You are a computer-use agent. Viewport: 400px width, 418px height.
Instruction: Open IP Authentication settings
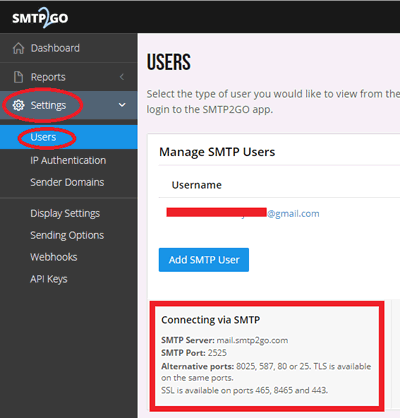tap(68, 160)
